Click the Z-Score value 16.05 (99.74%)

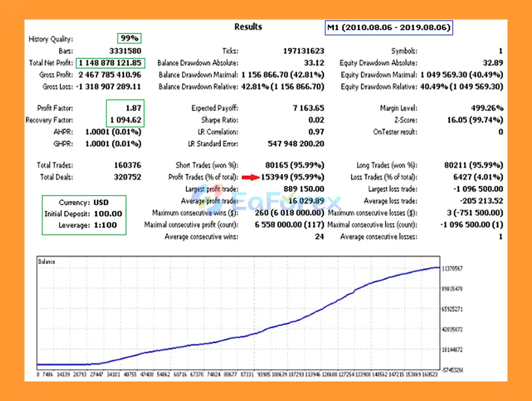(475, 120)
